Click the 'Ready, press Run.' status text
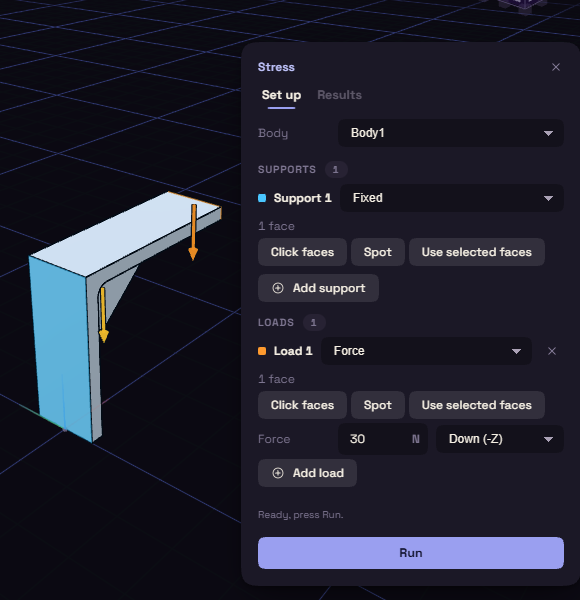The image size is (580, 600). tap(300, 515)
